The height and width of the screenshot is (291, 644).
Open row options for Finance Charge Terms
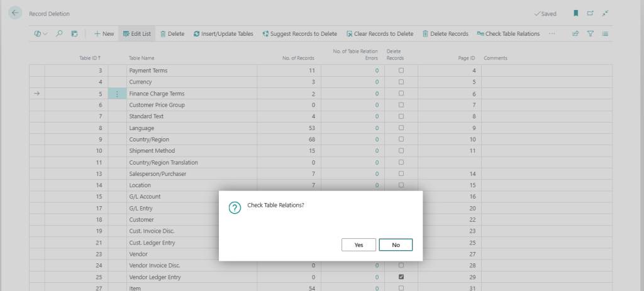117,94
